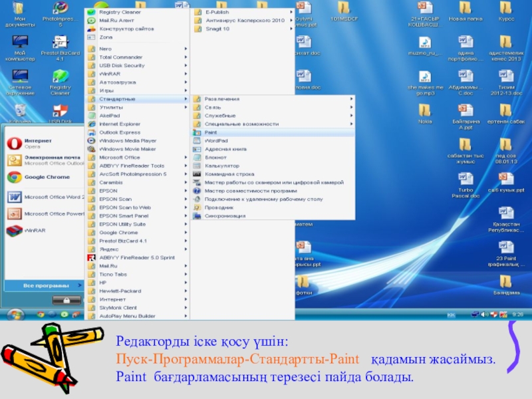Launch WordPad from the accessories list
Viewport: 532px width, 399px height.
pos(273,141)
